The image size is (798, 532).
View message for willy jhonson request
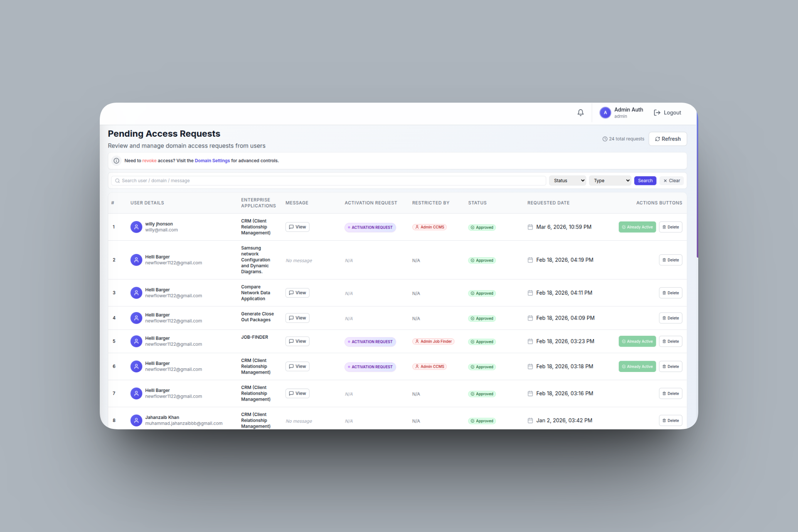pos(297,227)
